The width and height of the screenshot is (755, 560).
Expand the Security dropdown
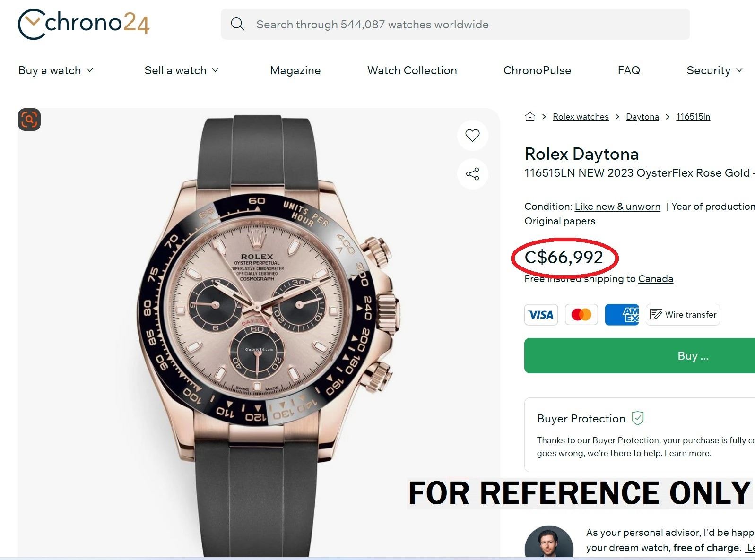[714, 70]
